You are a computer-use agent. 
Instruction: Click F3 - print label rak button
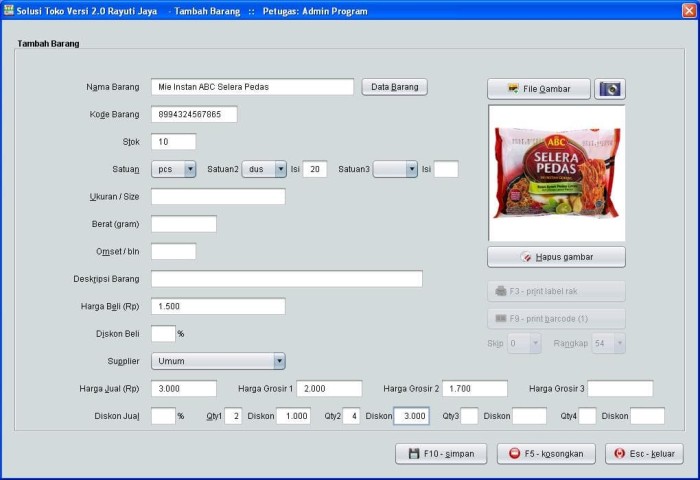(556, 291)
